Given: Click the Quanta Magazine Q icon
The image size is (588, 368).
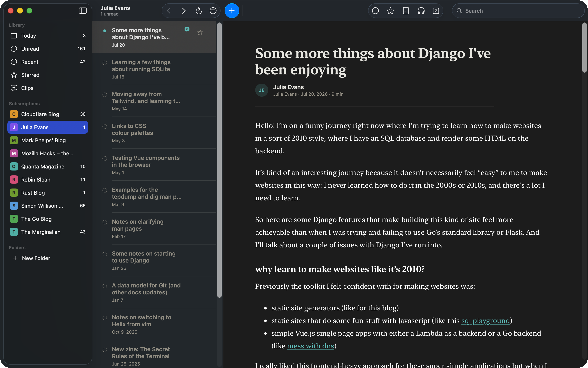Looking at the screenshot, I should [14, 166].
